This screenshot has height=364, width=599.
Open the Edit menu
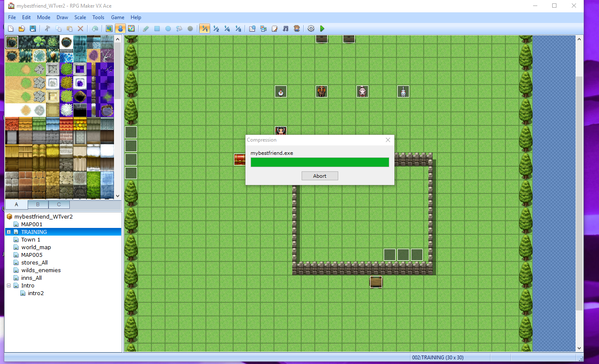pyautogui.click(x=26, y=17)
